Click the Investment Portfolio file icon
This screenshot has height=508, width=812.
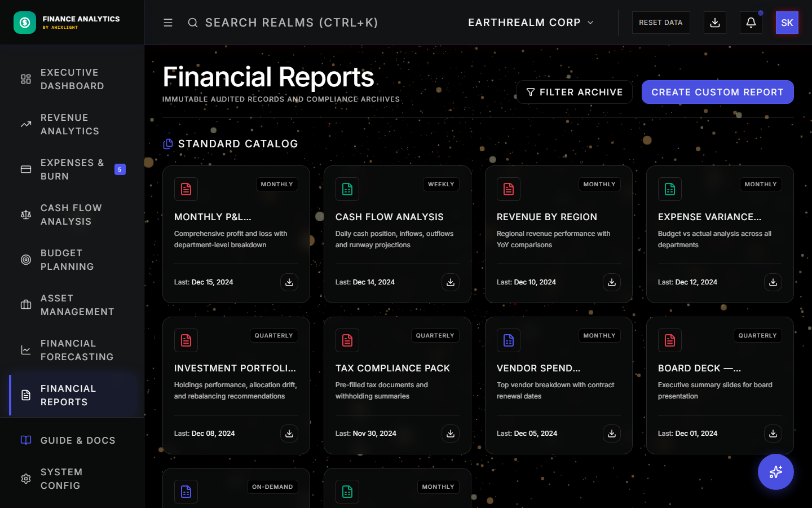click(x=186, y=340)
